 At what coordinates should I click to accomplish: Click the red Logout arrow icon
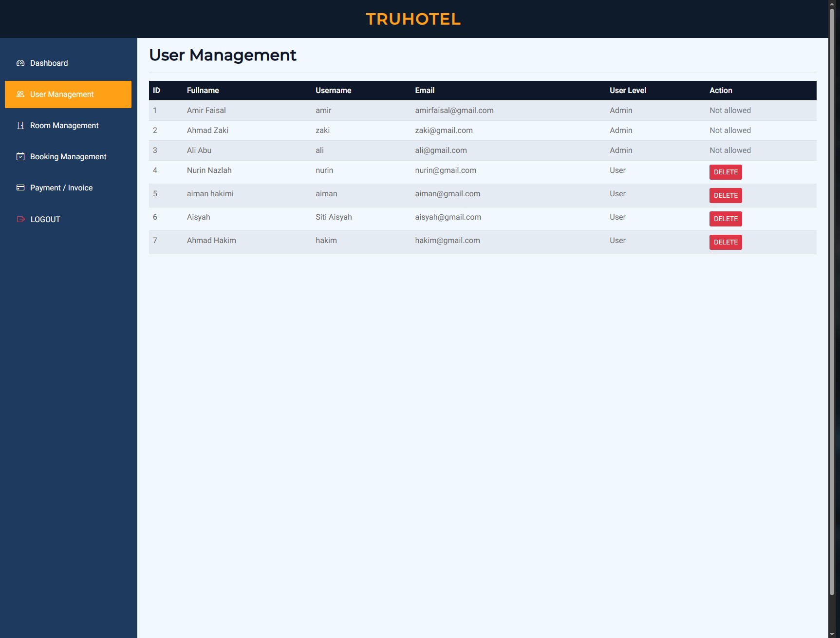click(x=20, y=219)
